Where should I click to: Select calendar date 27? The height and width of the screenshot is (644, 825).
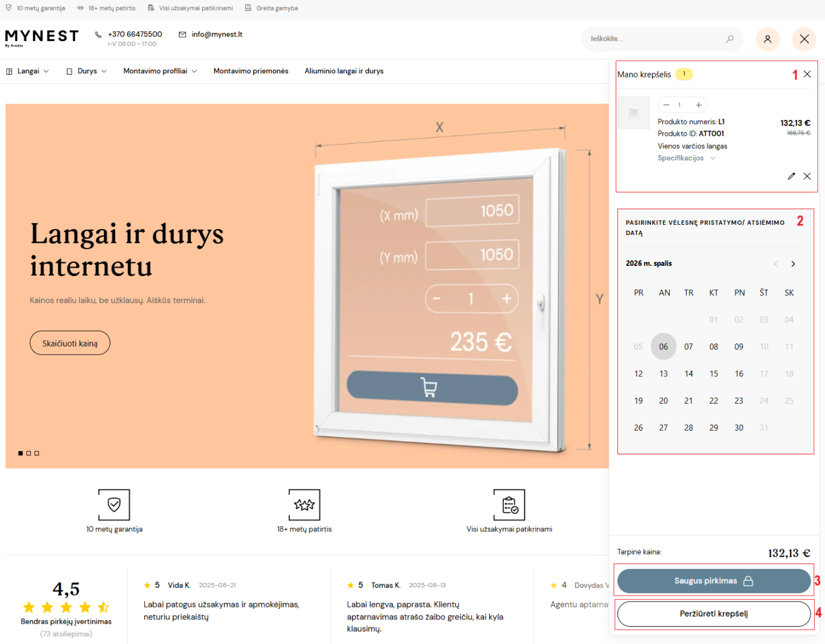pyautogui.click(x=663, y=428)
